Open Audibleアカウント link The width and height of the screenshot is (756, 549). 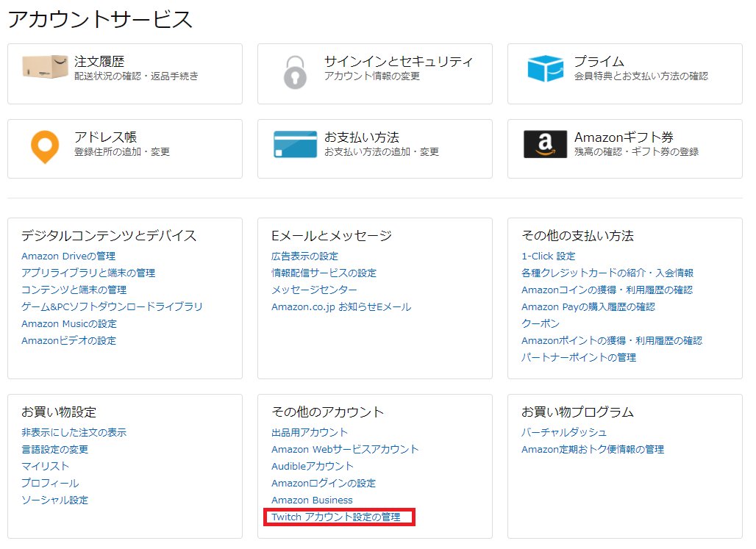click(x=313, y=466)
